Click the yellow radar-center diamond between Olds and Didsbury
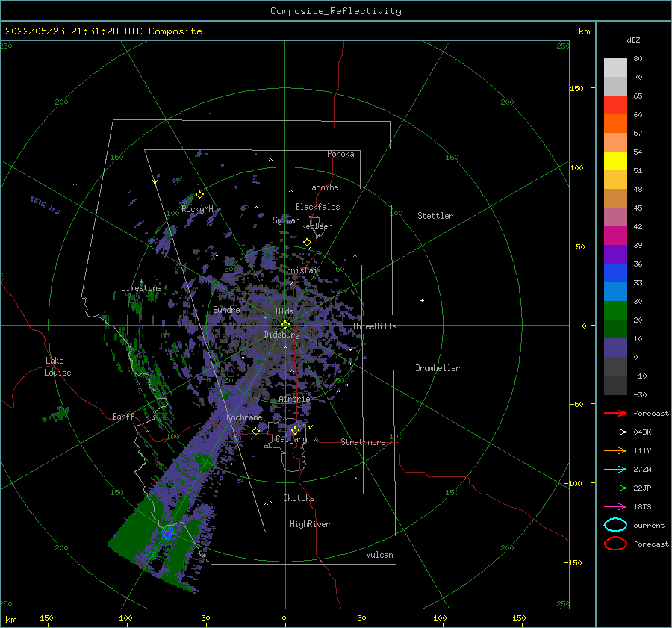 (x=285, y=325)
